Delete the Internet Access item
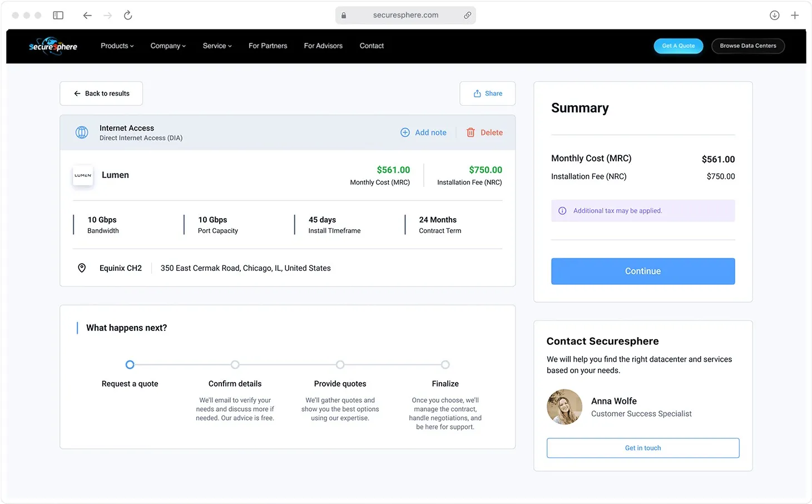 tap(484, 132)
